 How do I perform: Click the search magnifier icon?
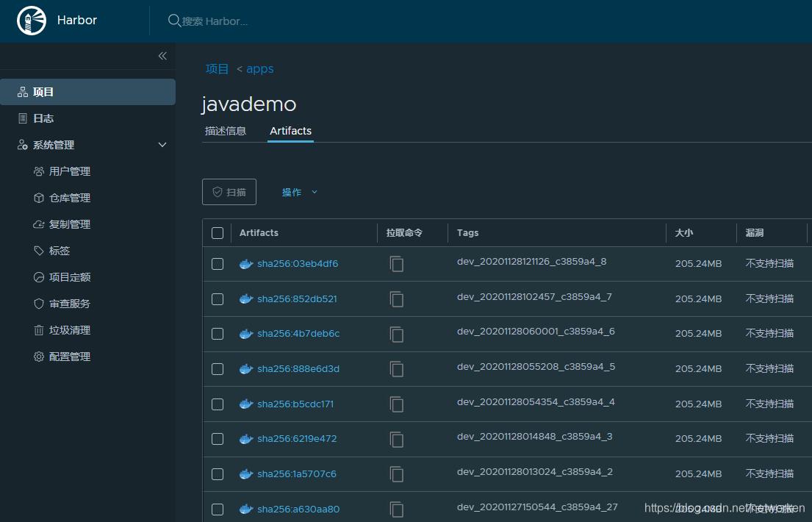pyautogui.click(x=174, y=21)
